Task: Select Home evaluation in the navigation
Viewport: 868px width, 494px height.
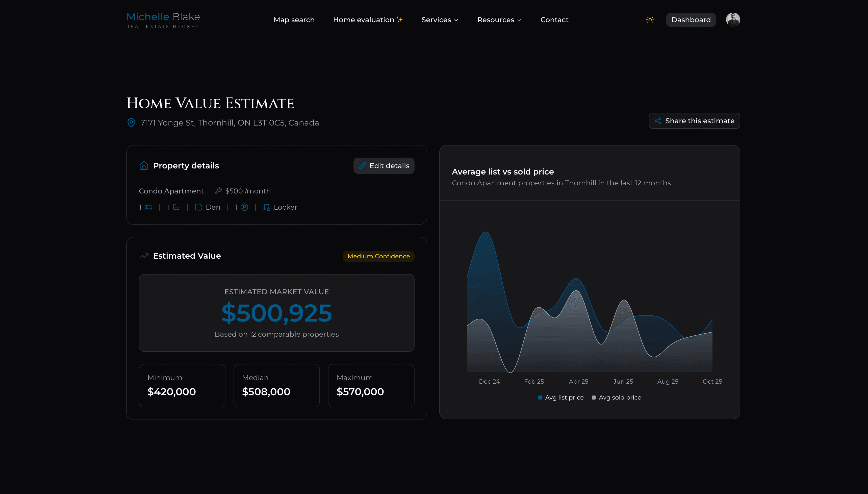Action: click(x=368, y=20)
